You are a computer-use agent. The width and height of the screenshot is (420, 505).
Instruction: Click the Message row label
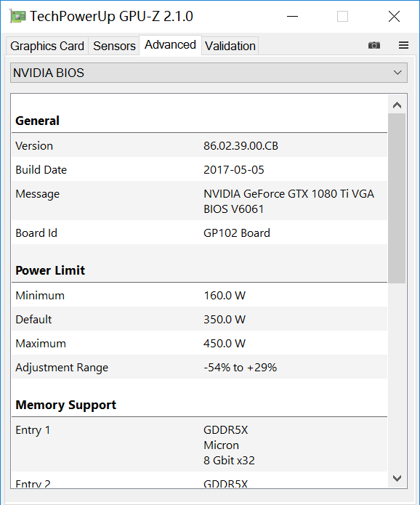click(37, 194)
